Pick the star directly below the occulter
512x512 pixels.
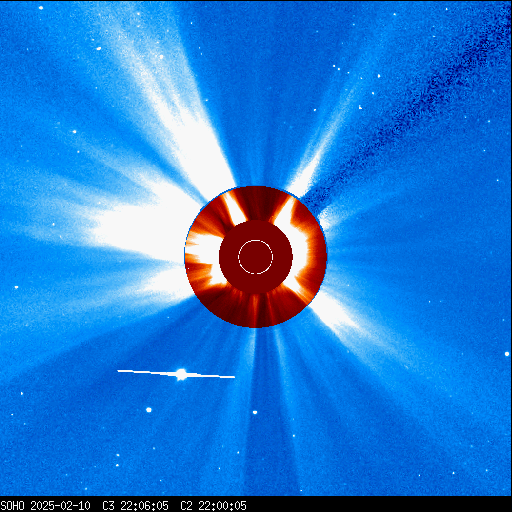click(255, 412)
